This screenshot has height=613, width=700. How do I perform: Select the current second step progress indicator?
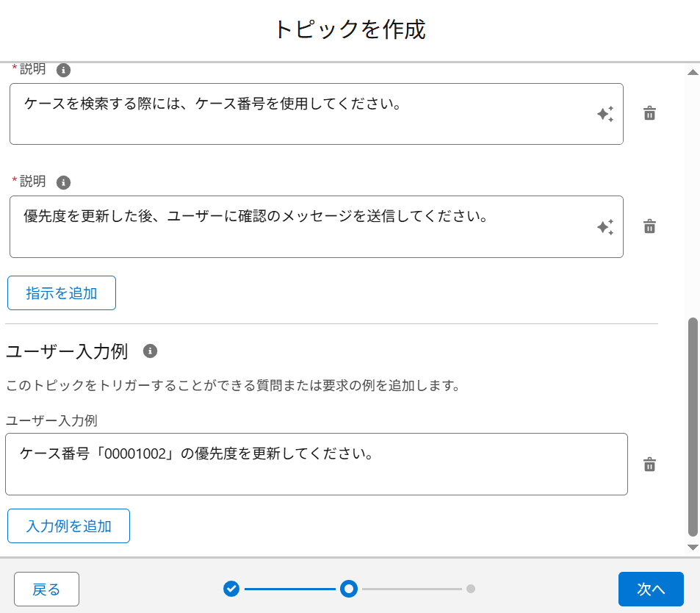point(349,589)
